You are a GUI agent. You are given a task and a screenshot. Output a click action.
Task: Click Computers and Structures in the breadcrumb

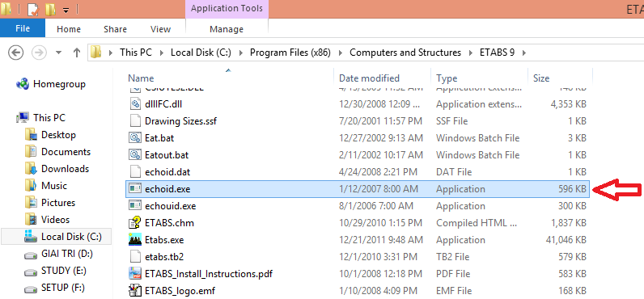tap(405, 53)
